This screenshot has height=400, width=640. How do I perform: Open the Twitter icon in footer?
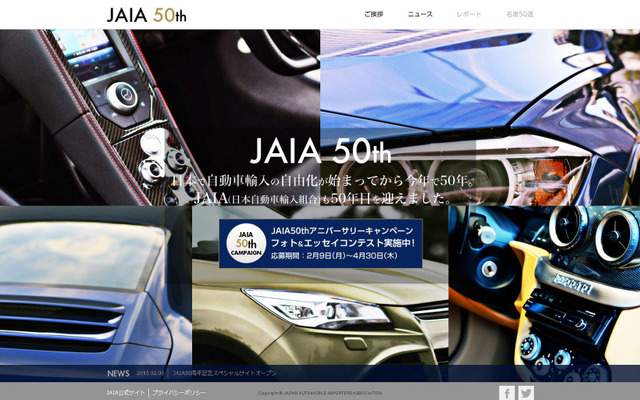[x=526, y=393]
